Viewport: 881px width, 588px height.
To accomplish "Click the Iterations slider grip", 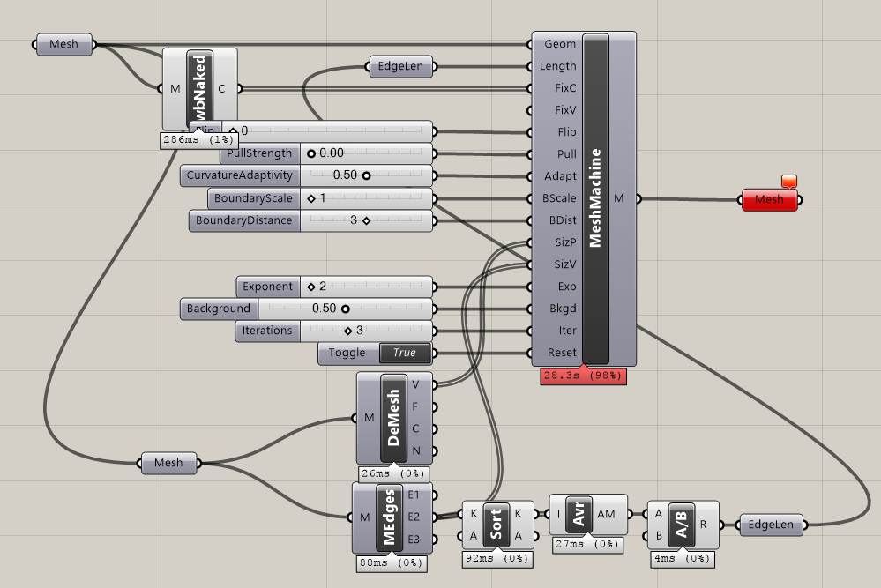I will 347,331.
